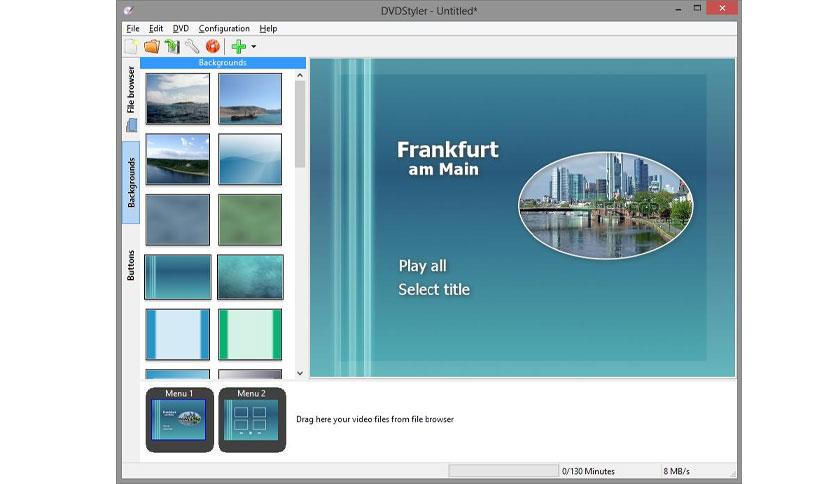Select the Menu 2 thumbnail

(252, 420)
